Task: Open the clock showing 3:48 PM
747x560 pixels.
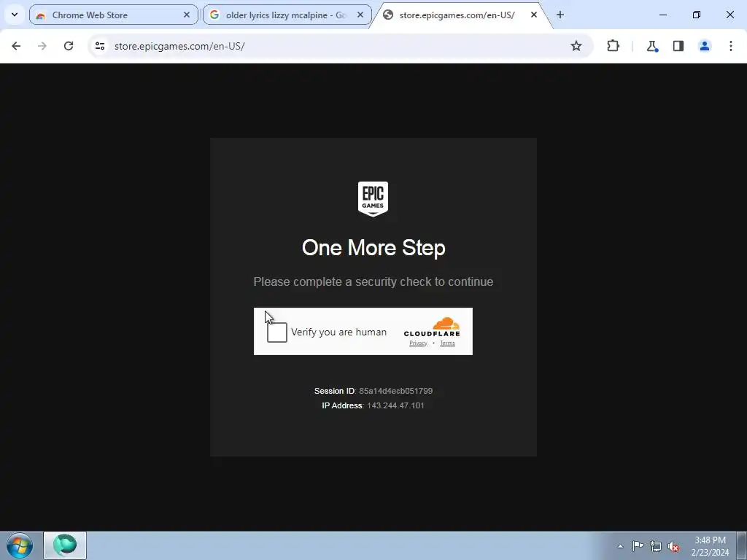Action: pyautogui.click(x=710, y=546)
